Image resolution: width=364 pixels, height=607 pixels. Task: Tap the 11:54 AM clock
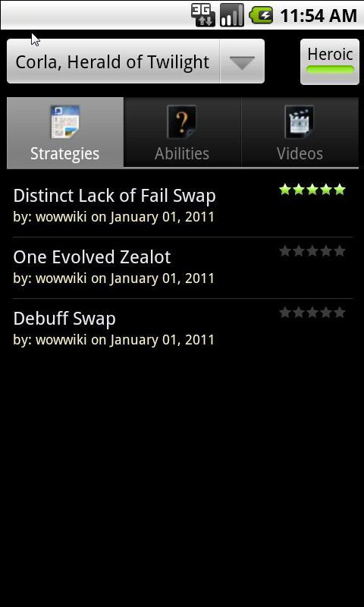318,16
